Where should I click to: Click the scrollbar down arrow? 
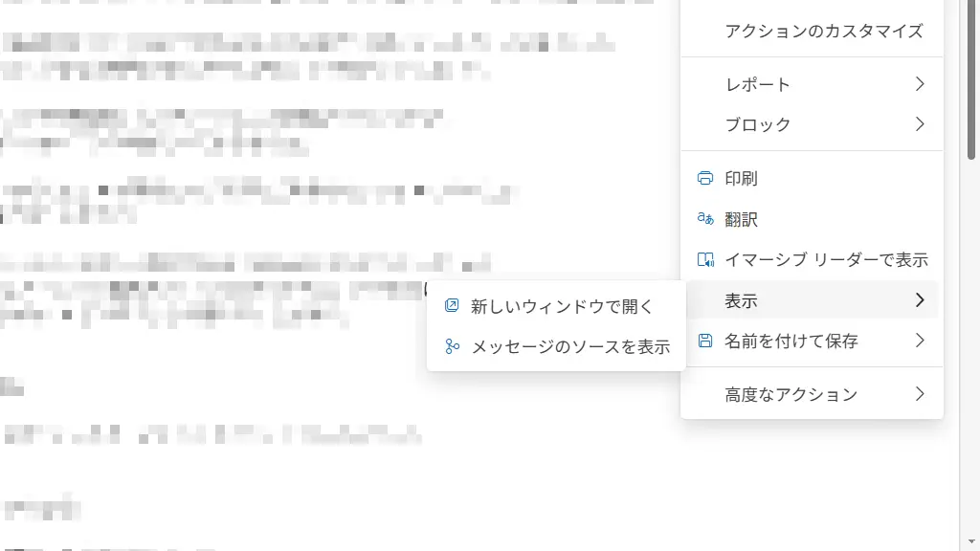tap(970, 541)
